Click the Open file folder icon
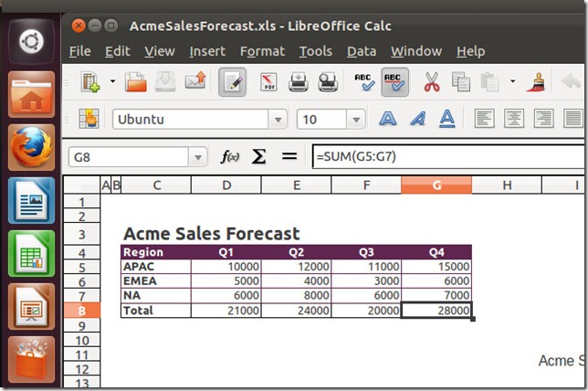The image size is (588, 391). pos(135,82)
